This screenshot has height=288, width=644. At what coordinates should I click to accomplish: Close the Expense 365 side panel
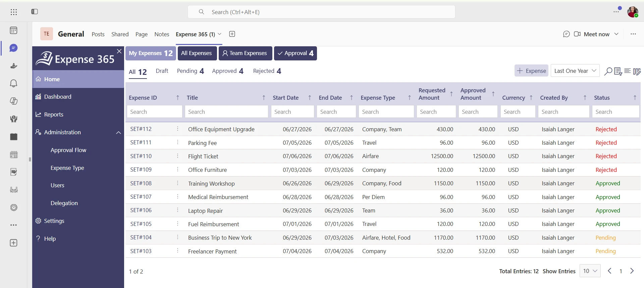click(x=119, y=51)
